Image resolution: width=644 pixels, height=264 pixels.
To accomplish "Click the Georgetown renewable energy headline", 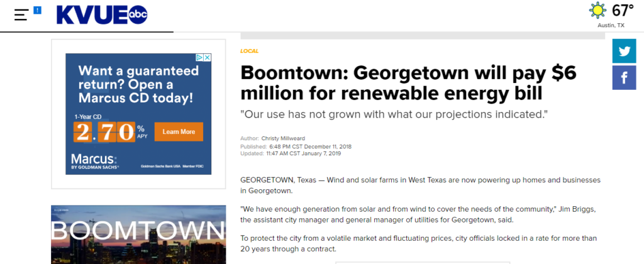I will 408,84.
